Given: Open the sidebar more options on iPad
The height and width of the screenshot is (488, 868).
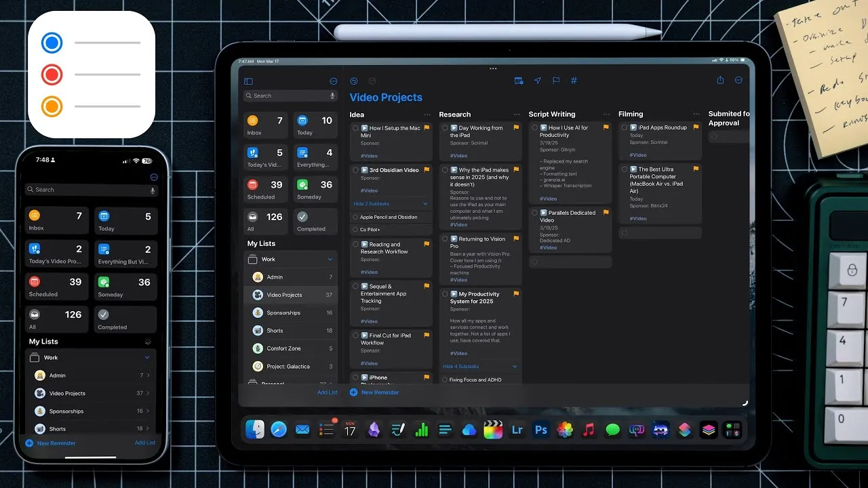Looking at the screenshot, I should tap(333, 81).
